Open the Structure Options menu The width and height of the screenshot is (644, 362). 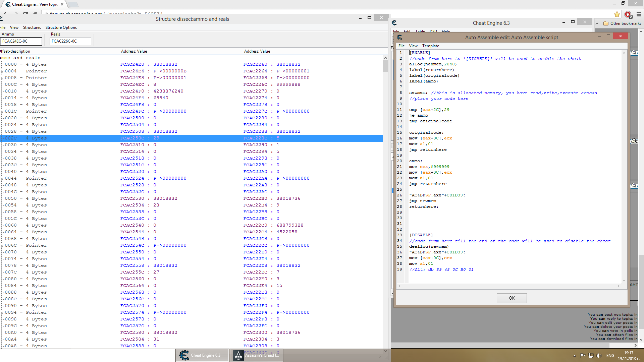(x=61, y=27)
